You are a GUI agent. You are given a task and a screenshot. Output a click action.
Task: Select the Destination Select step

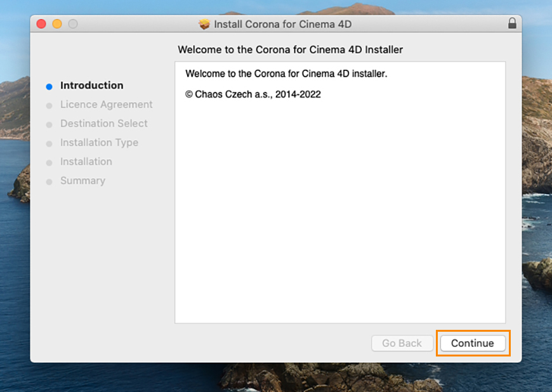104,124
